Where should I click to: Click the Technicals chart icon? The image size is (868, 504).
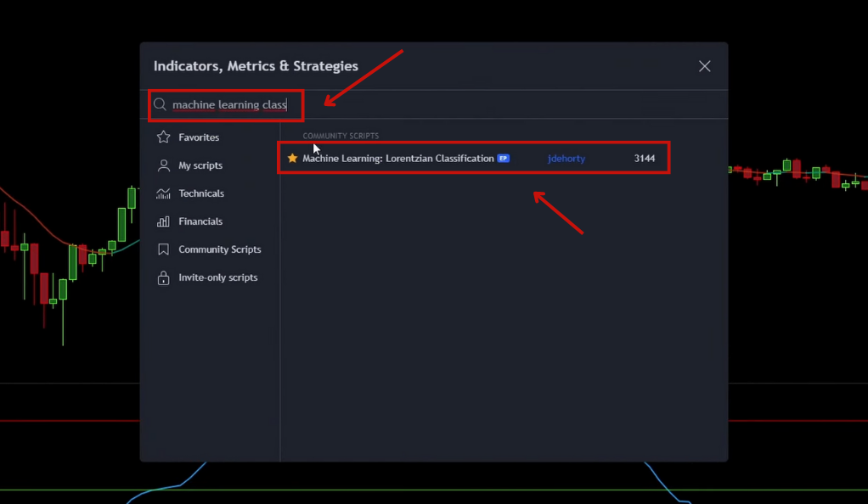click(x=163, y=193)
